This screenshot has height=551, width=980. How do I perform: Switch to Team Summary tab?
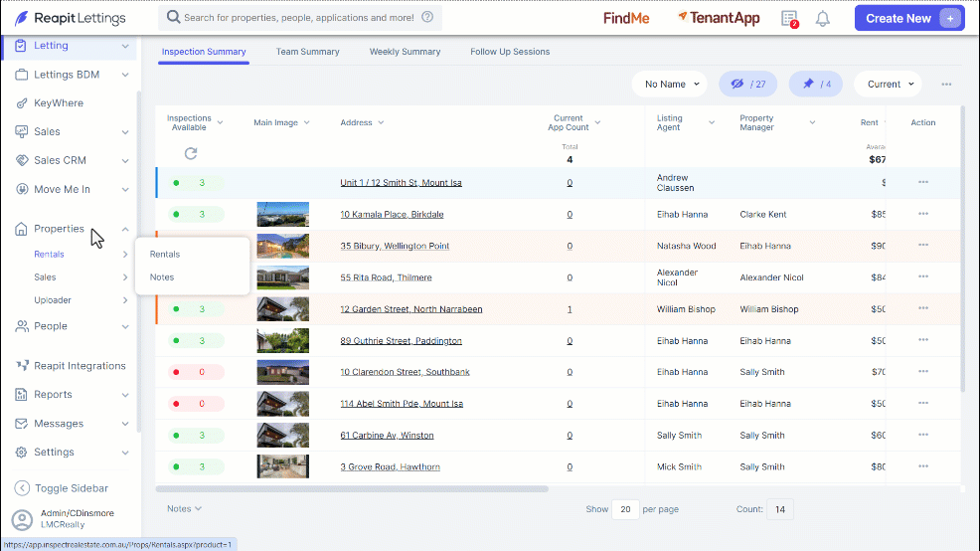(x=307, y=52)
